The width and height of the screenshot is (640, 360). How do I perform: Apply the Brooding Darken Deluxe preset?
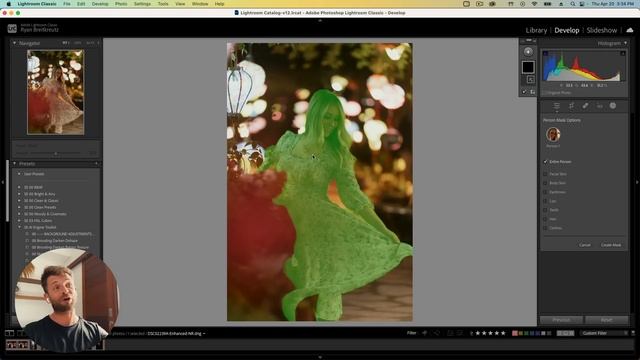(54, 240)
